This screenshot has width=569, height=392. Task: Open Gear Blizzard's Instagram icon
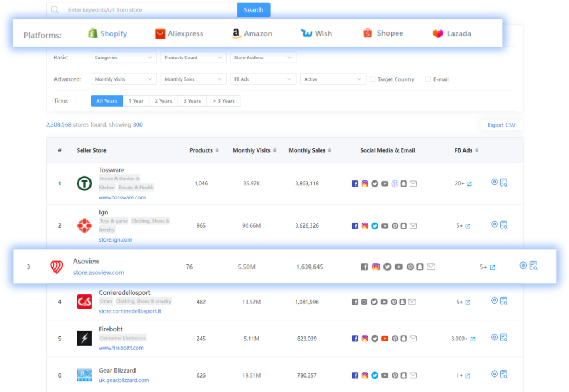(365, 375)
